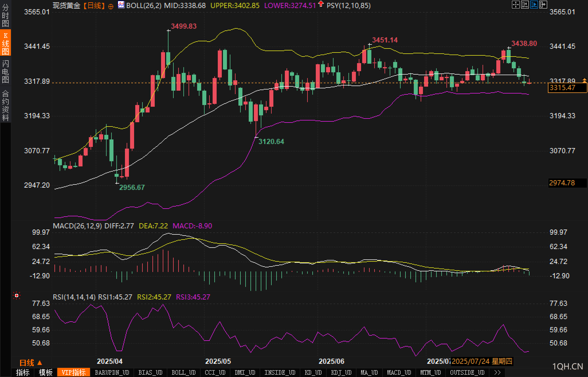Switch to the 分时图 side tab
The width and height of the screenshot is (588, 377).
[5, 15]
